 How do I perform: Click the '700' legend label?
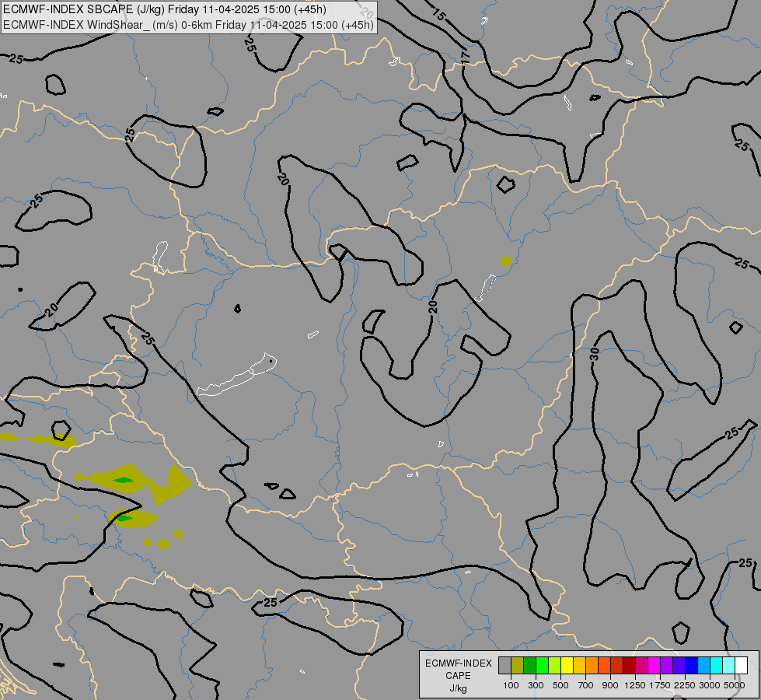coord(586,685)
